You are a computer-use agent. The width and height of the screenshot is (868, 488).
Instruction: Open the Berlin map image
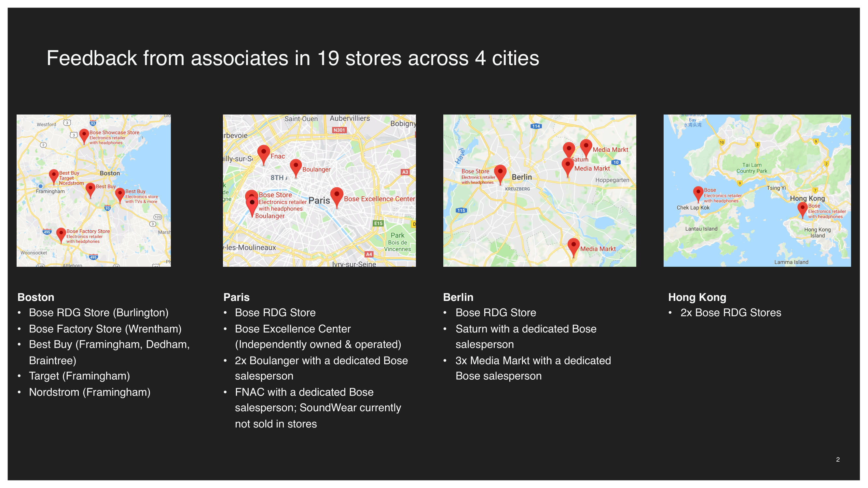(x=540, y=191)
